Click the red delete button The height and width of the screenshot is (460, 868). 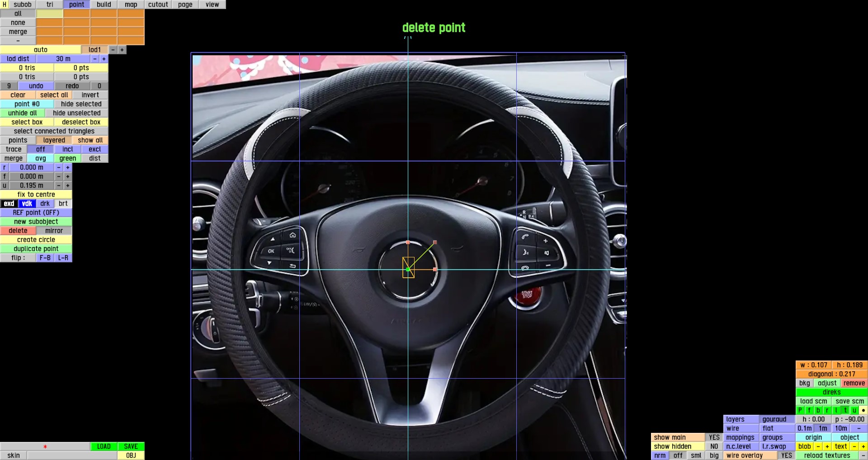[18, 231]
